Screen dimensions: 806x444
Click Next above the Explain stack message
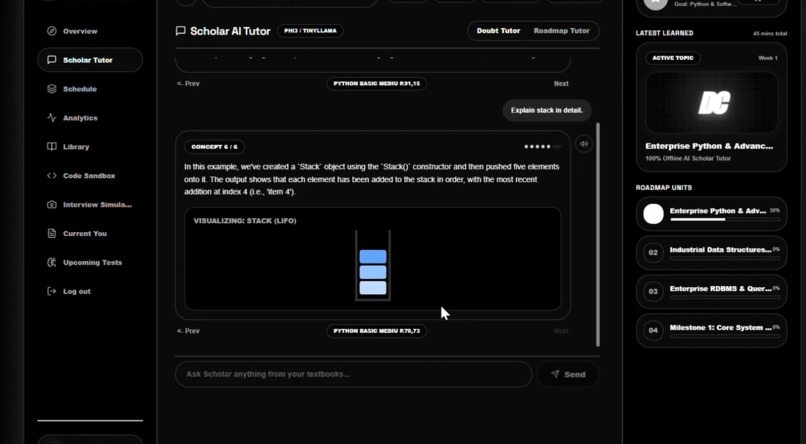(561, 83)
